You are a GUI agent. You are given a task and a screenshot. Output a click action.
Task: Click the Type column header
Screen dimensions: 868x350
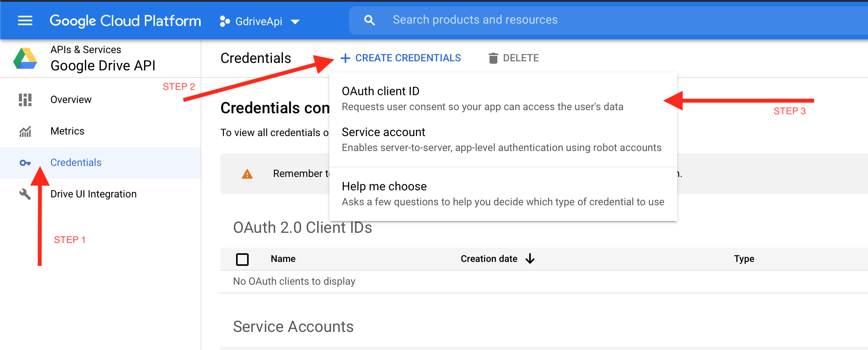click(x=744, y=259)
